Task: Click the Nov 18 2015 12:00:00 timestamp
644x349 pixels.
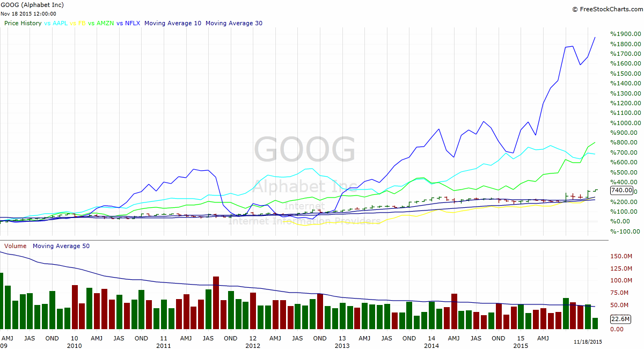Action: (x=30, y=14)
